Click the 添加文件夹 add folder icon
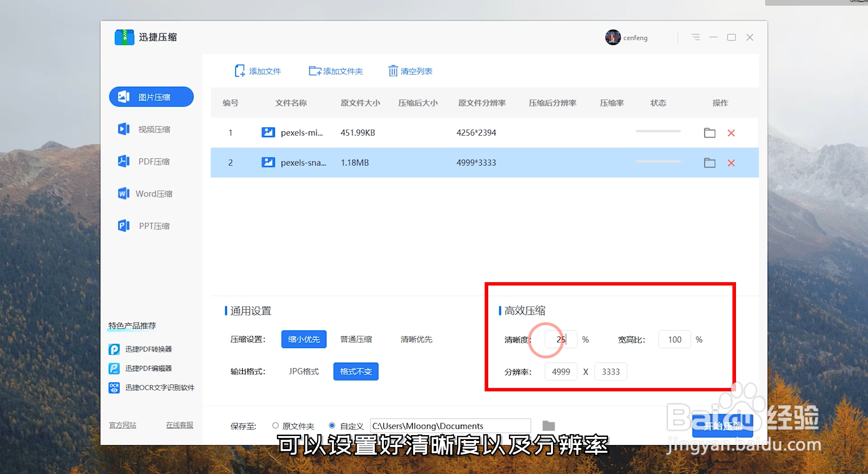Image resolution: width=868 pixels, height=474 pixels. (315, 71)
